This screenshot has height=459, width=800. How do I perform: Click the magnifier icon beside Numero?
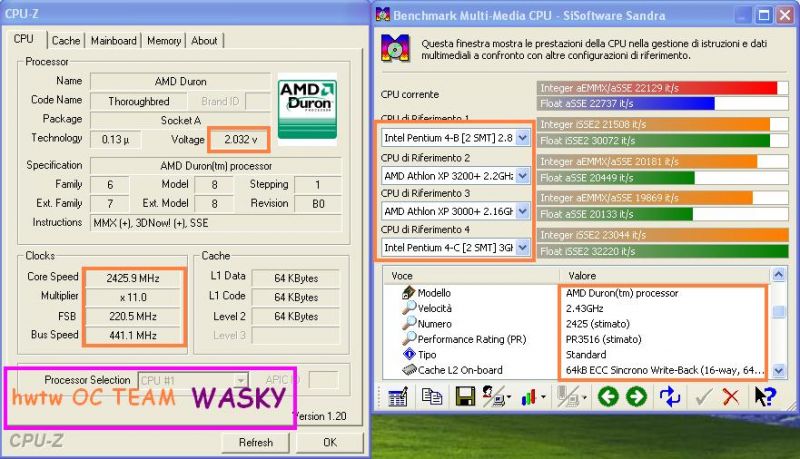coord(409,323)
